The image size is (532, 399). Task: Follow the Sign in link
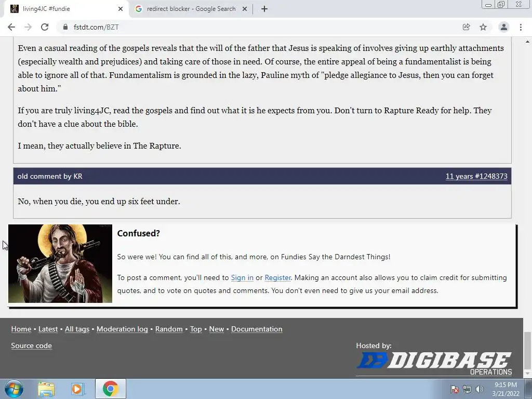click(242, 277)
